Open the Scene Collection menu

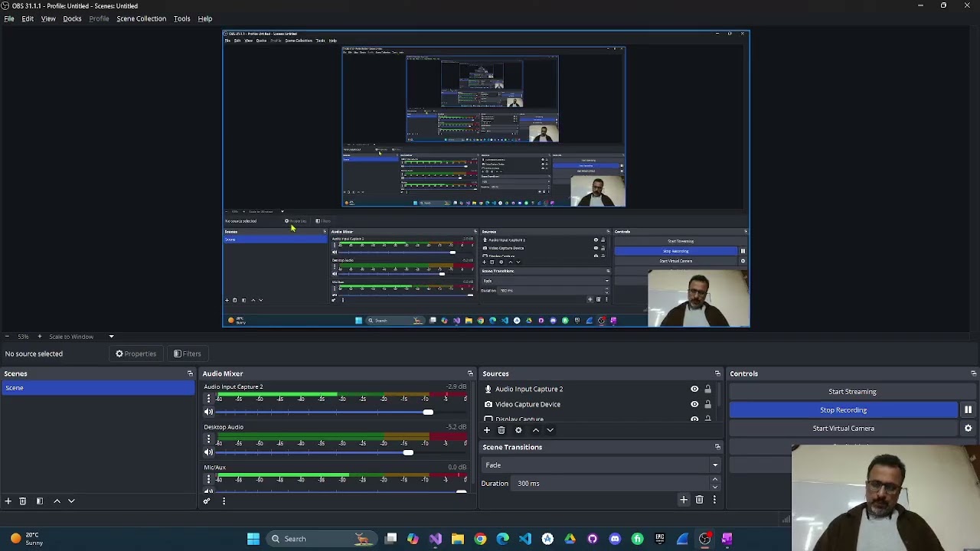click(141, 18)
